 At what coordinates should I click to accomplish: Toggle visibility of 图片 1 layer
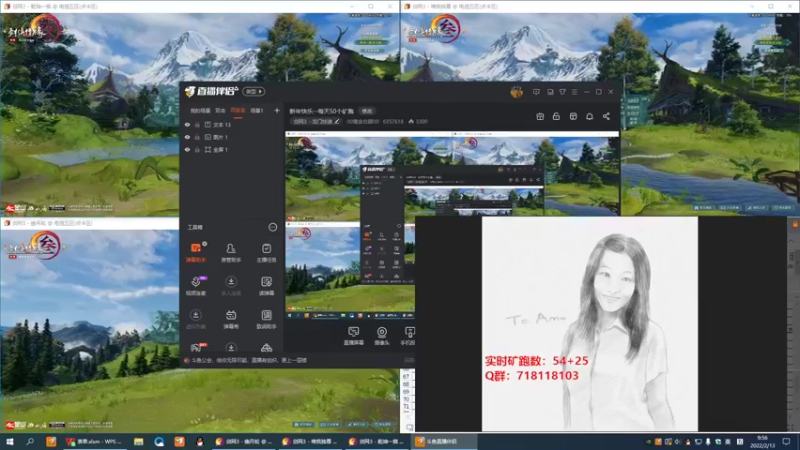(187, 137)
